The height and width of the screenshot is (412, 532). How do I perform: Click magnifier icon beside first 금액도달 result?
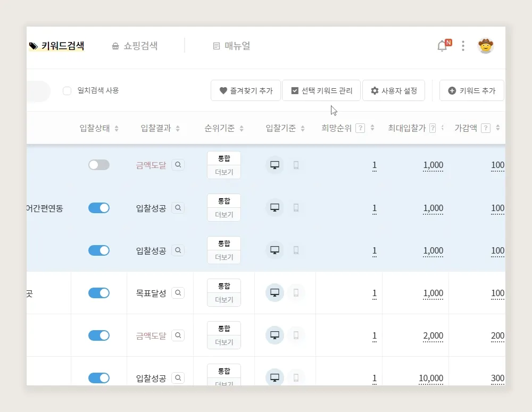[x=178, y=165]
